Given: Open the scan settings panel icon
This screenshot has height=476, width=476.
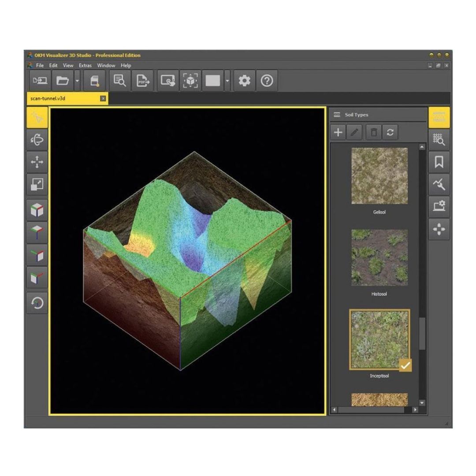Looking at the screenshot, I should [439, 206].
